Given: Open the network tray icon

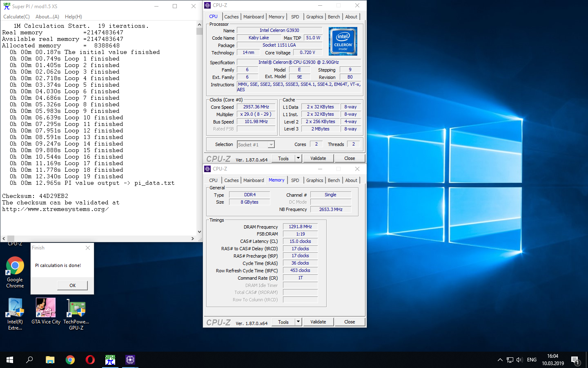Looking at the screenshot, I should (x=510, y=360).
